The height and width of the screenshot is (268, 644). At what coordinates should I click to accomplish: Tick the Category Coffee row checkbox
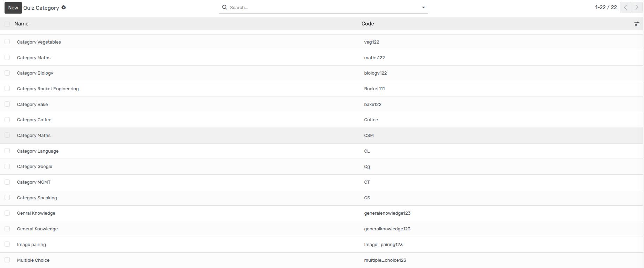7,120
